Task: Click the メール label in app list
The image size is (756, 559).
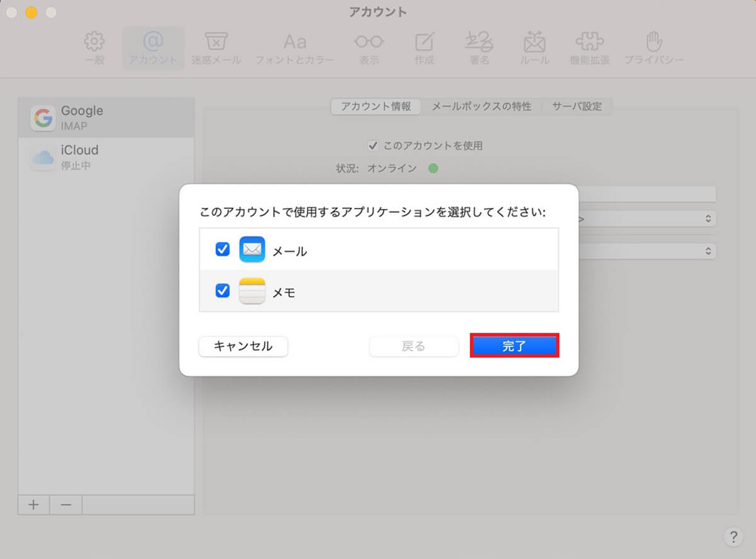Action: tap(290, 251)
